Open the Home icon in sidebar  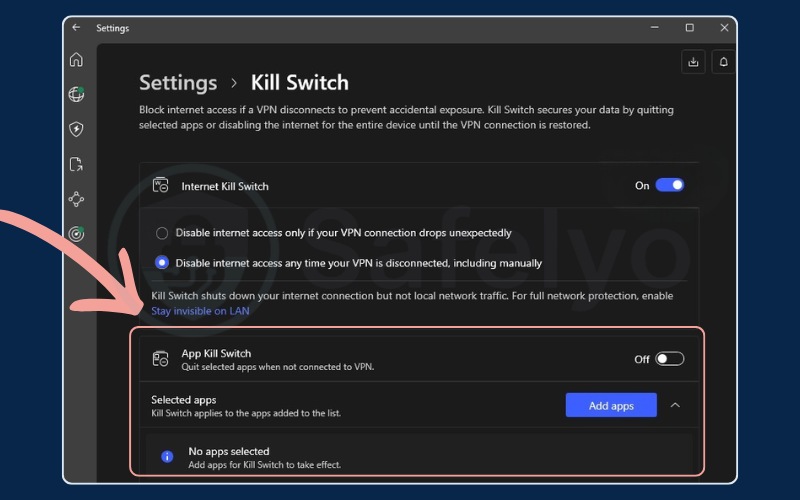click(76, 60)
